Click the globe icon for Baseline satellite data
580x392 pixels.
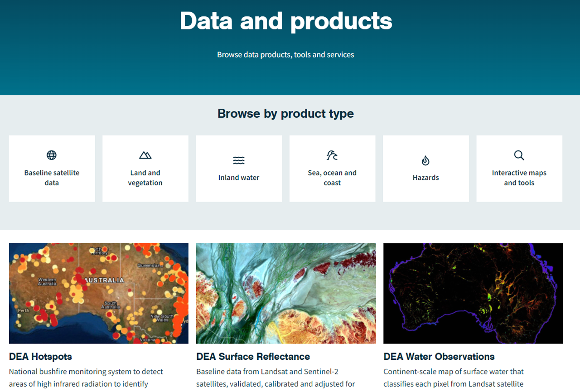click(x=52, y=155)
